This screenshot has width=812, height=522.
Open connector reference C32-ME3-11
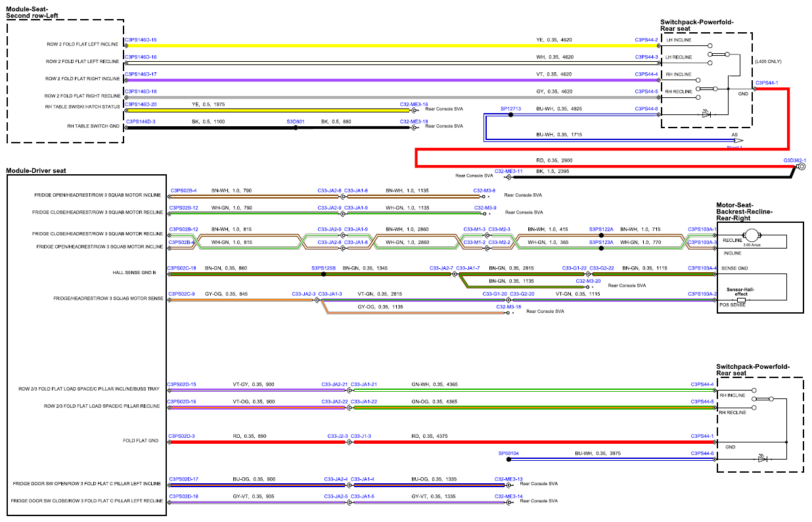coord(508,171)
